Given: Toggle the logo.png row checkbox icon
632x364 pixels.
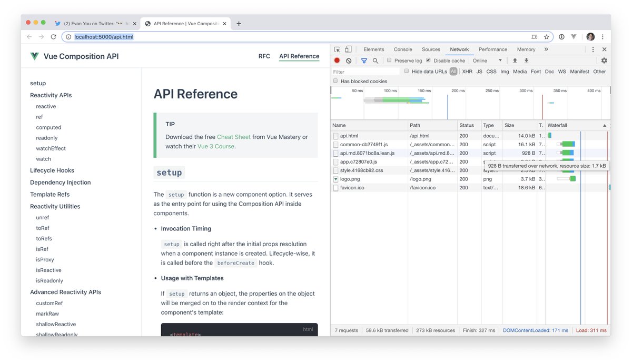Looking at the screenshot, I should 336,179.
